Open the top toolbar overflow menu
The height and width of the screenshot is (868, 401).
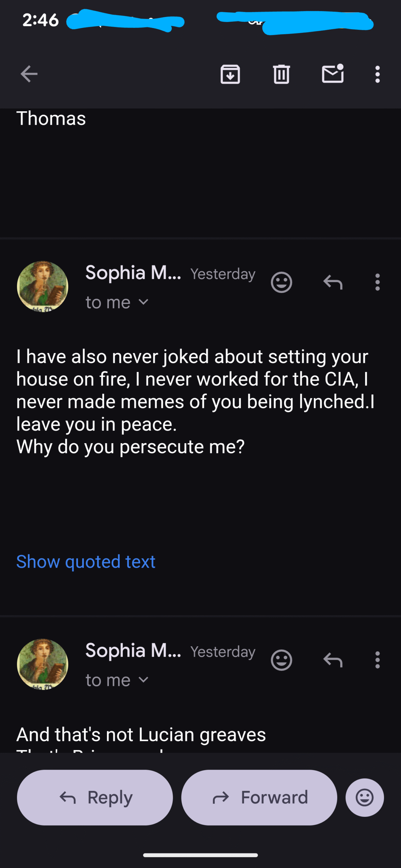coord(377,74)
